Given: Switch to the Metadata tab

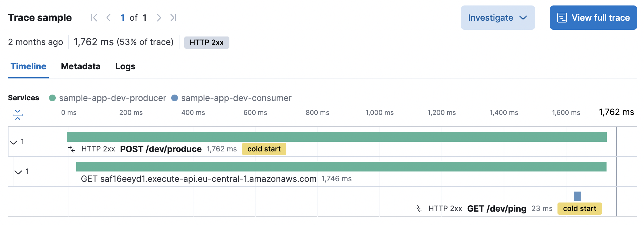Looking at the screenshot, I should pyautogui.click(x=81, y=66).
